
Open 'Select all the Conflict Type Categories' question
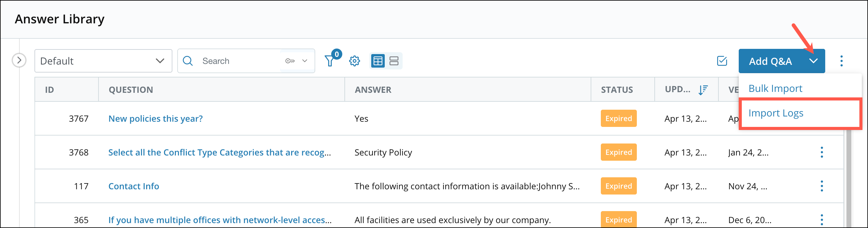tap(220, 152)
